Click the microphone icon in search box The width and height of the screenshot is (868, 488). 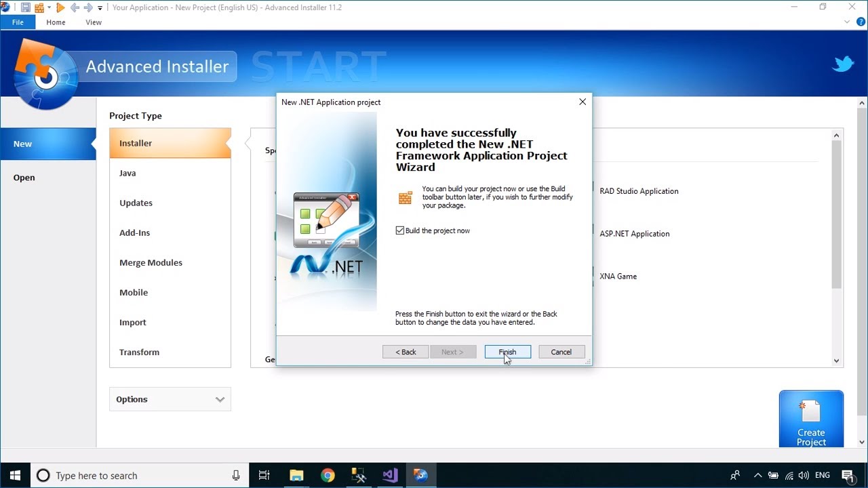tap(236, 475)
